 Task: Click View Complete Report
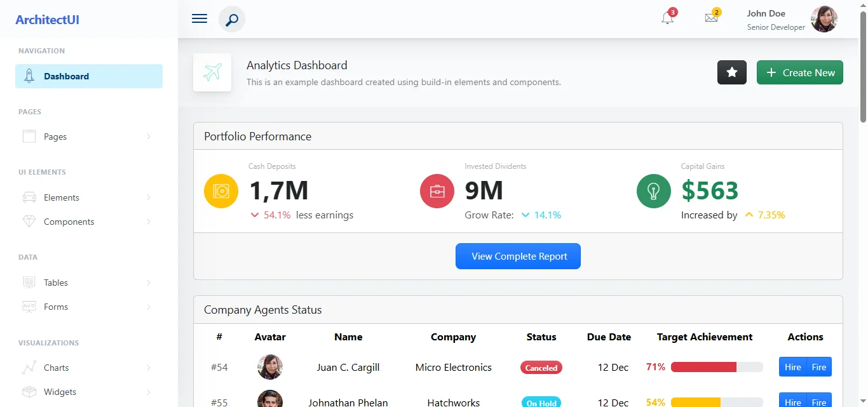(x=518, y=256)
